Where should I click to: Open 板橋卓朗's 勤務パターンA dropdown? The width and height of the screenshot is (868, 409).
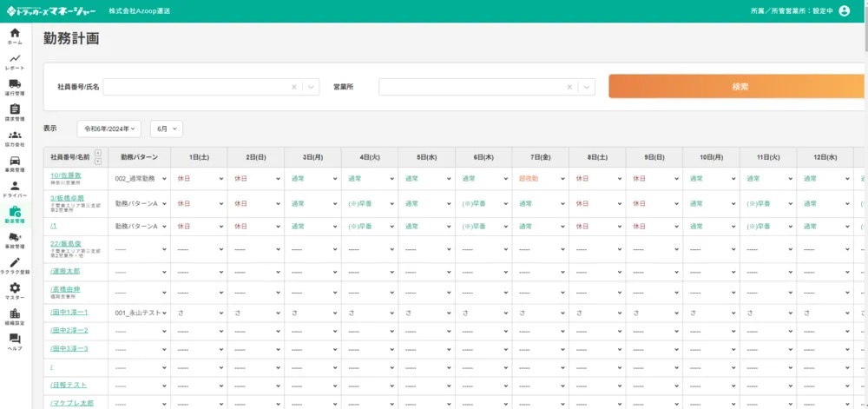point(140,204)
